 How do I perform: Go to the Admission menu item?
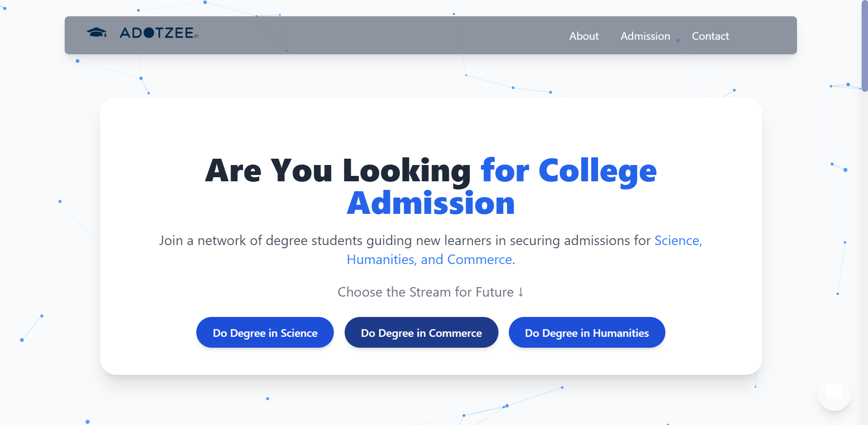pyautogui.click(x=645, y=36)
